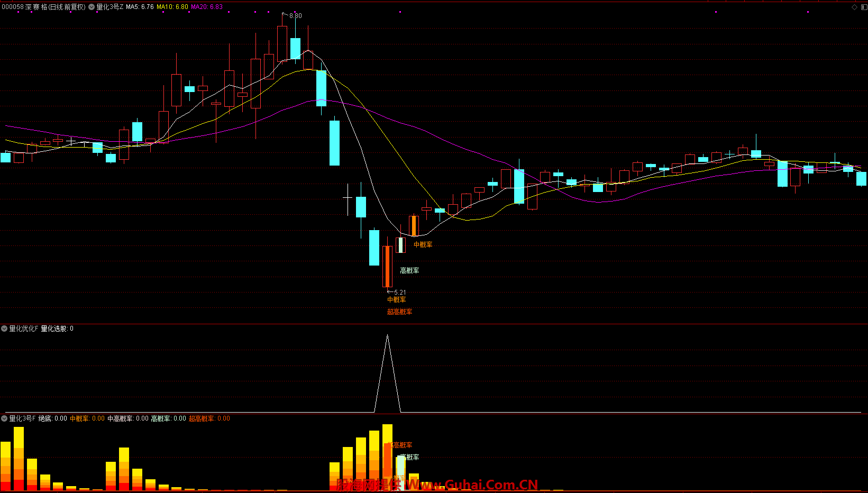Click 中概率 label beside the orange candle
This screenshot has height=493, width=868.
(423, 244)
